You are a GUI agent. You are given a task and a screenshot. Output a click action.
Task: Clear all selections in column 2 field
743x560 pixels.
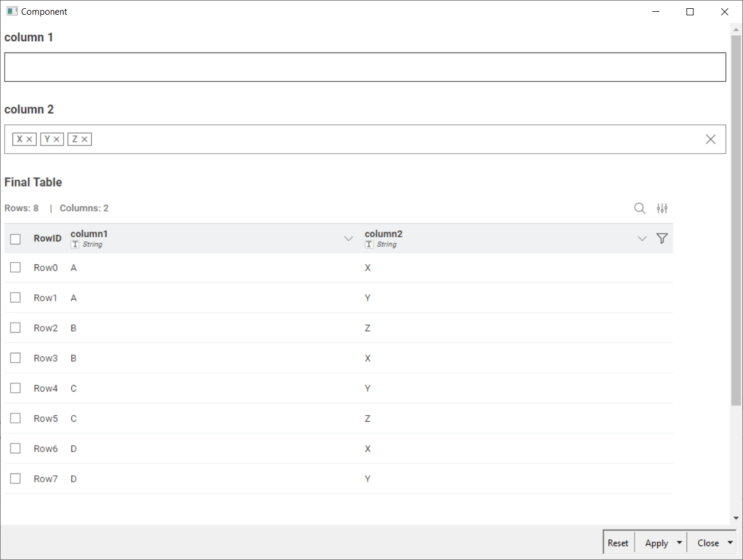point(711,140)
